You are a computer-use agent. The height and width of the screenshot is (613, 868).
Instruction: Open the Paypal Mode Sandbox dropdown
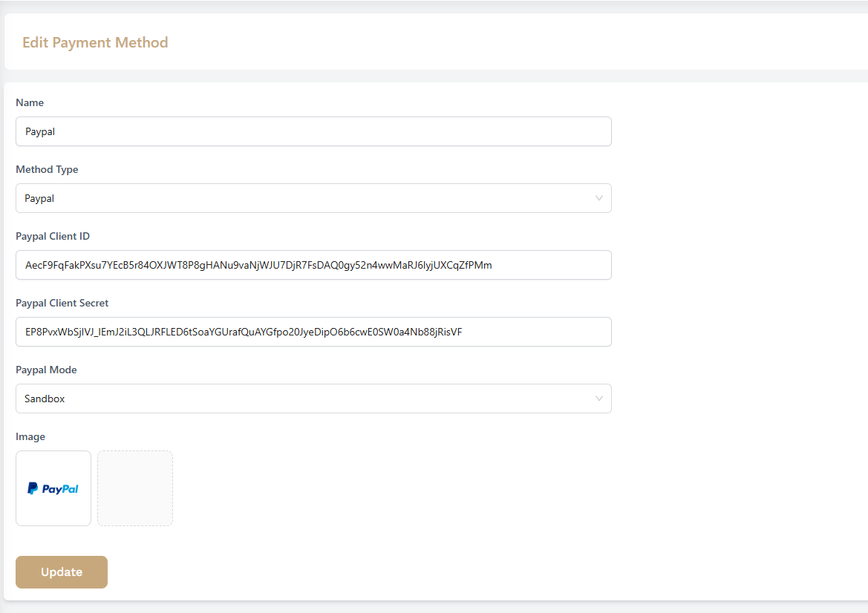tap(313, 399)
